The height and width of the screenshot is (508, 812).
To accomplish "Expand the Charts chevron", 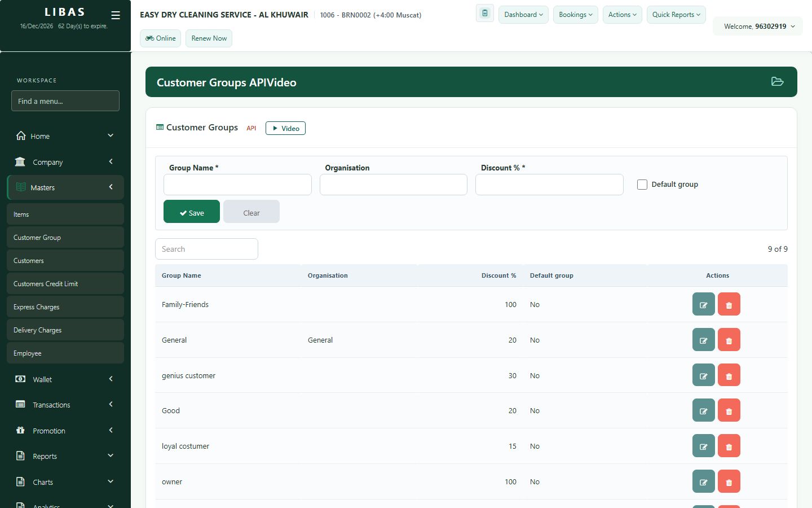I will point(111,481).
